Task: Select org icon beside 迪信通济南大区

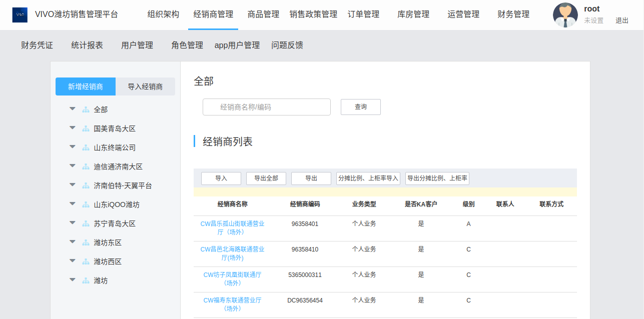Action: 86,166
